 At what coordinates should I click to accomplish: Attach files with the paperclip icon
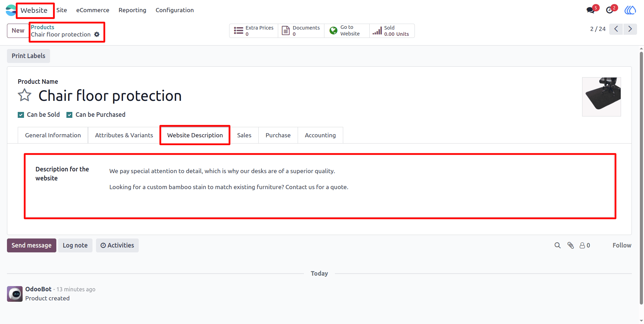click(x=571, y=245)
